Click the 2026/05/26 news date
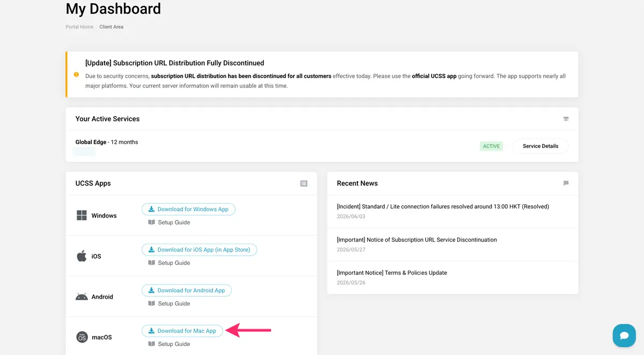The width and height of the screenshot is (644, 355). point(351,282)
